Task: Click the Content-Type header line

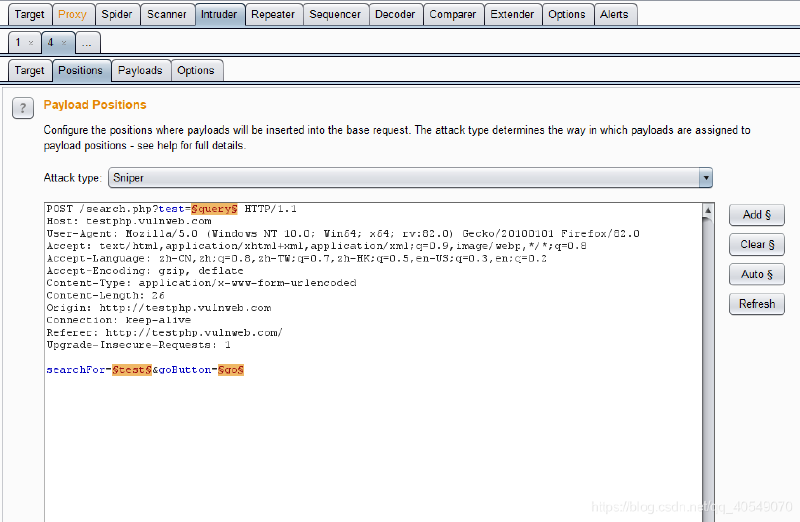Action: pyautogui.click(x=201, y=283)
